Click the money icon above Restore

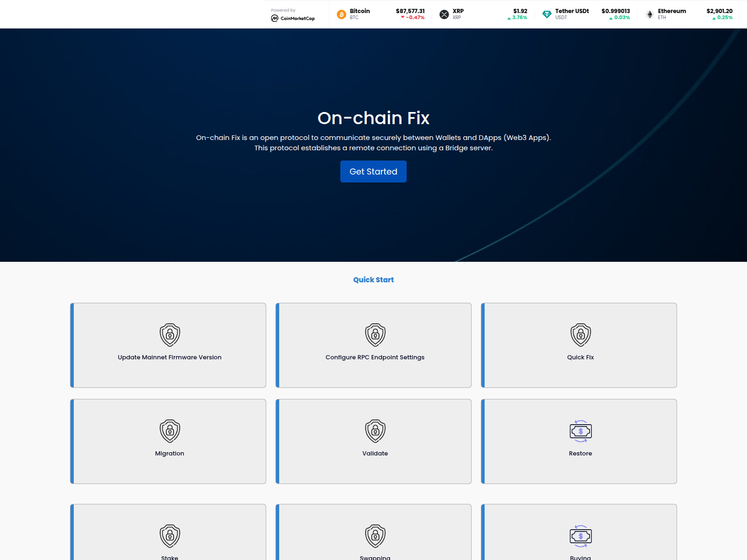click(x=581, y=431)
